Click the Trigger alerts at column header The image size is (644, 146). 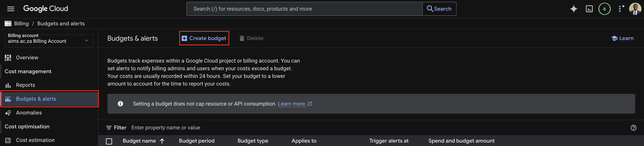389,141
